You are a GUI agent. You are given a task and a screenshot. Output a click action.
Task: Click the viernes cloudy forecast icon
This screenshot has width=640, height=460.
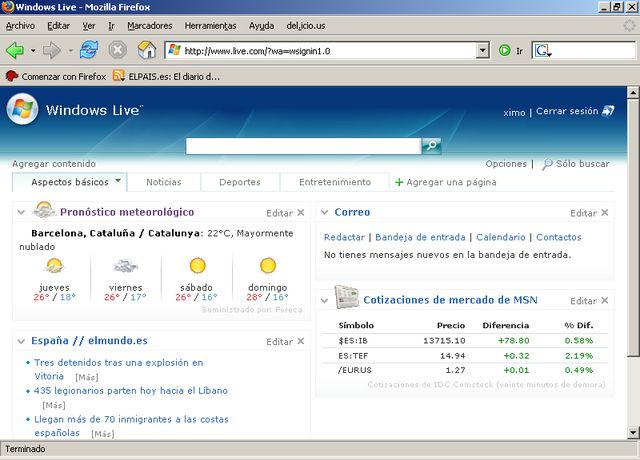pos(125,266)
